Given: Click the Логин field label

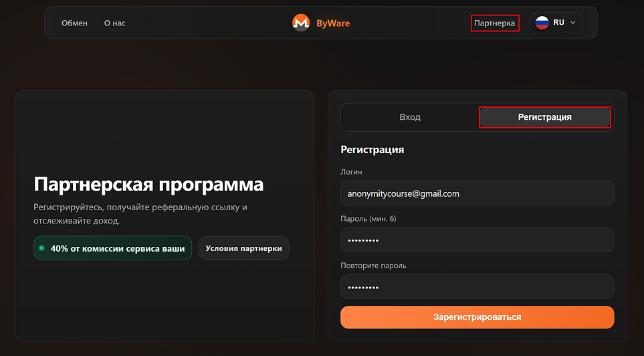Looking at the screenshot, I should 351,172.
